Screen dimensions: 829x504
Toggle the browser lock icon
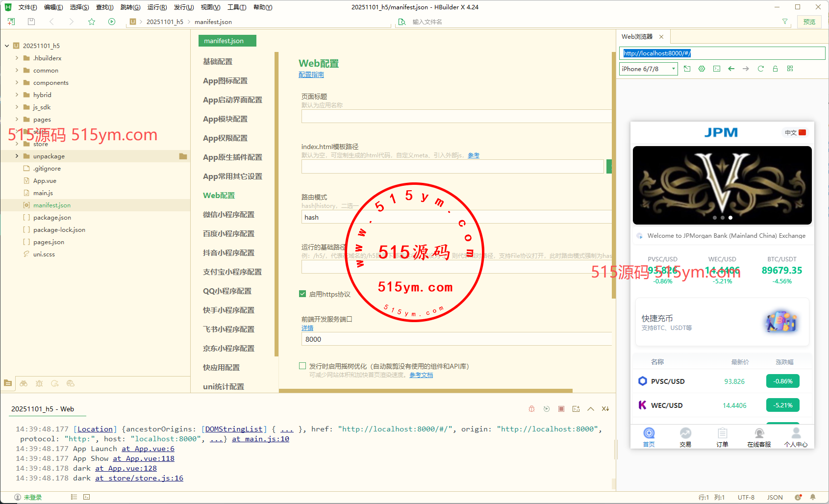pos(775,69)
